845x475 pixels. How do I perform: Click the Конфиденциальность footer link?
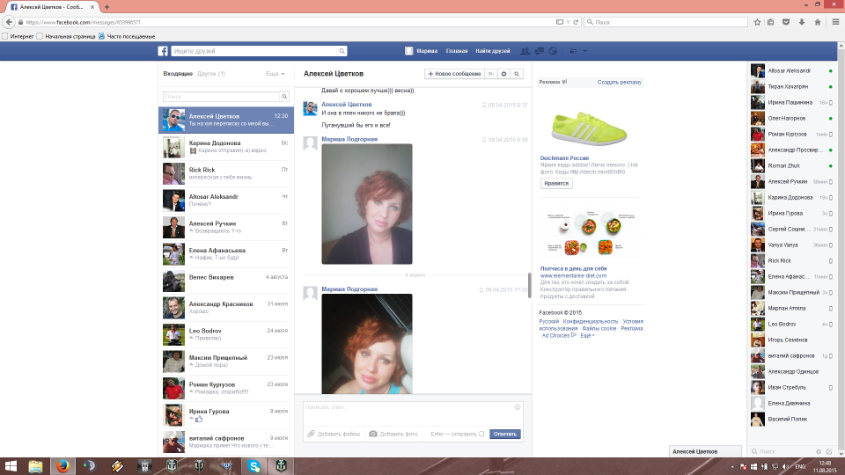click(x=590, y=321)
